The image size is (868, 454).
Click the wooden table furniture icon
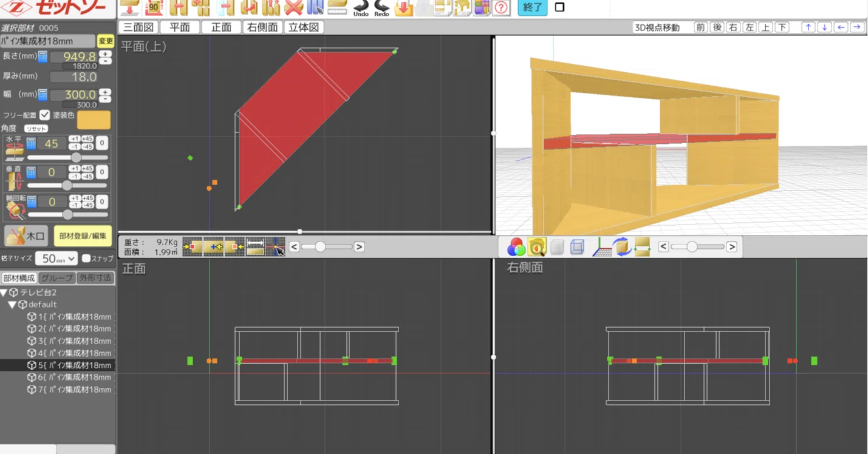(462, 7)
